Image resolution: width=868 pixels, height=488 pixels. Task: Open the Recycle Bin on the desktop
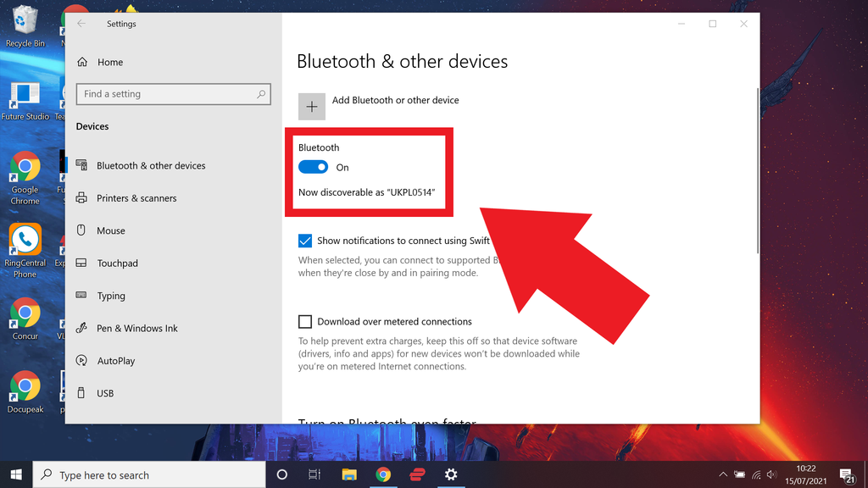coord(25,21)
